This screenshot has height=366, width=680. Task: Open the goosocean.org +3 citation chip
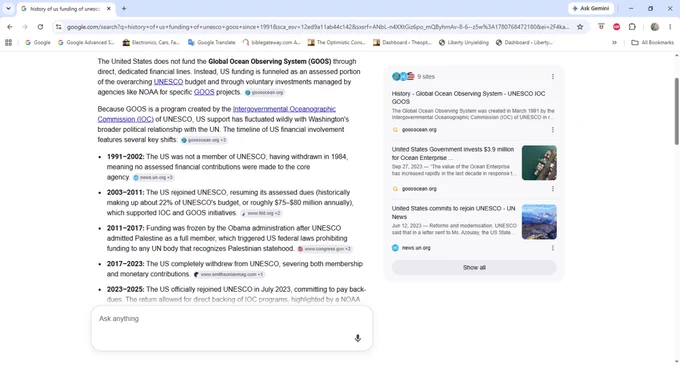coord(203,140)
